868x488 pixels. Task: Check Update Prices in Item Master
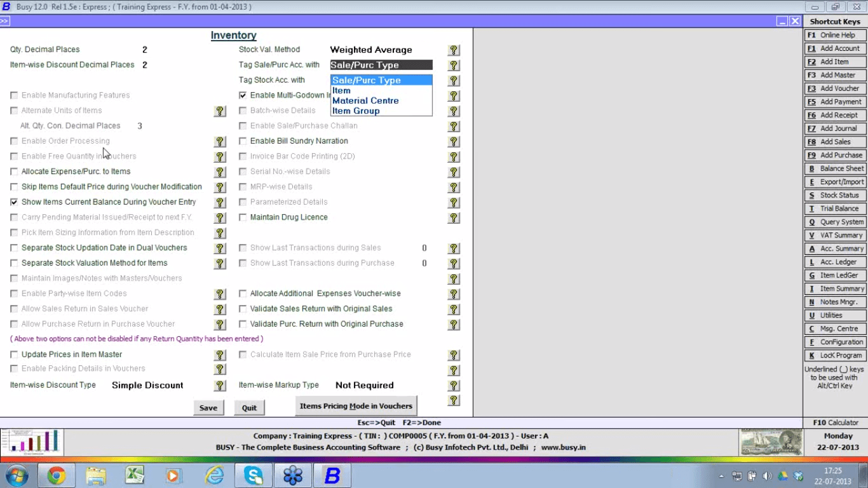click(x=14, y=355)
